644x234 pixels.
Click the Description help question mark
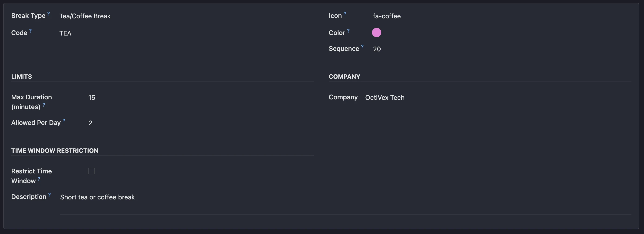[50, 195]
